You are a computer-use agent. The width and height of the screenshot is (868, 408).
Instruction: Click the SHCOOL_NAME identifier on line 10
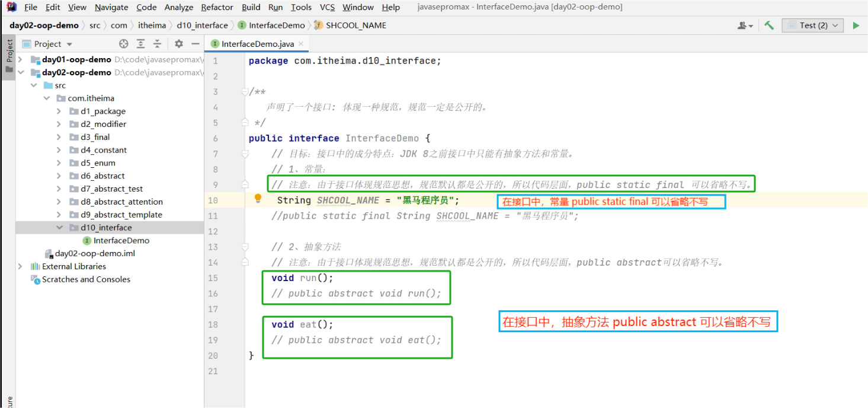coord(348,200)
